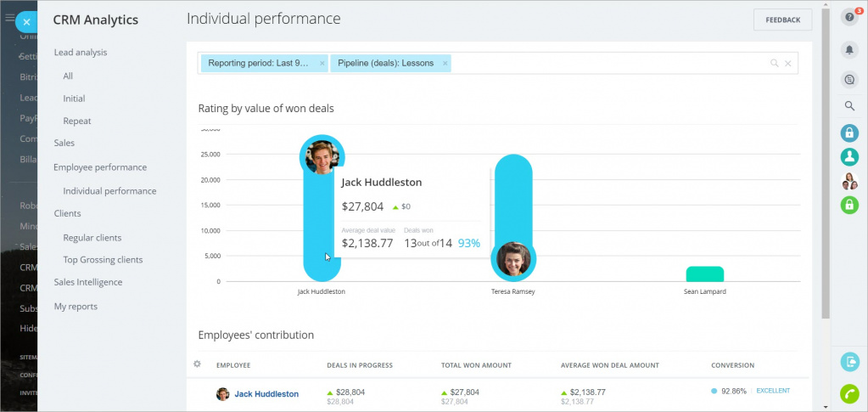Open Lead analysis in the left menu
The width and height of the screenshot is (868, 412).
[81, 53]
